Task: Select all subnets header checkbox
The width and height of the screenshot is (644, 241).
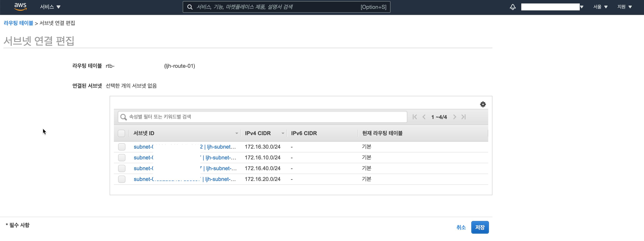Action: pos(122,133)
